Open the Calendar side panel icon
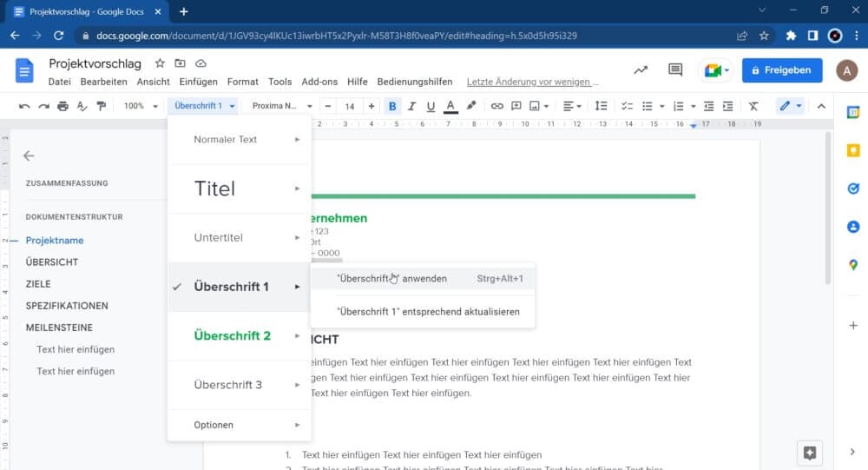 853,113
